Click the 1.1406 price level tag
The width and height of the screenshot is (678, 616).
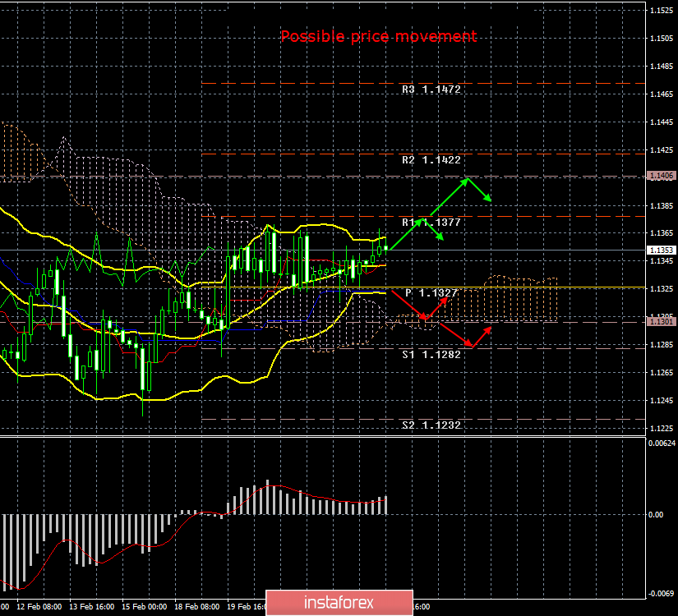point(661,176)
